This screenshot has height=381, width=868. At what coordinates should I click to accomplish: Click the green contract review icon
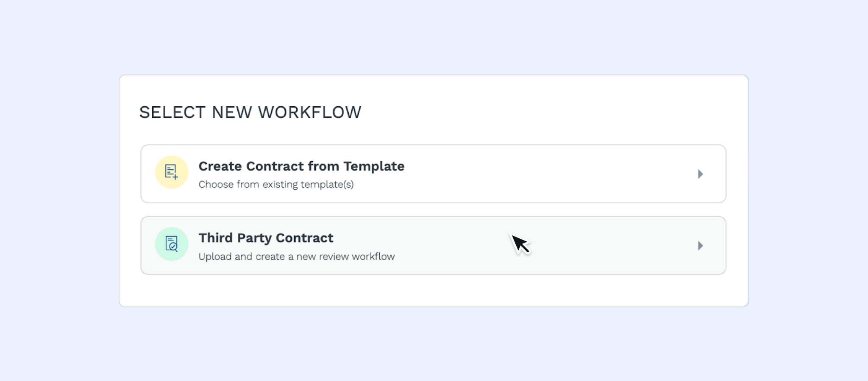(x=172, y=244)
